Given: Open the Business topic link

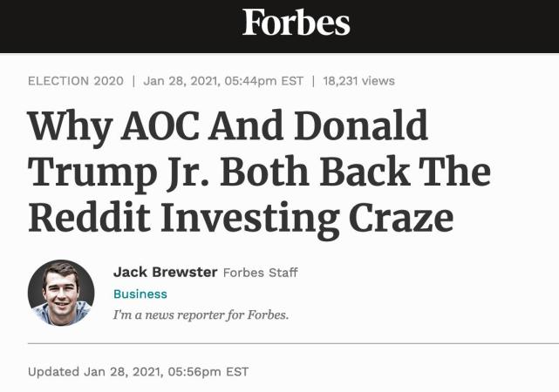Looking at the screenshot, I should [140, 294].
